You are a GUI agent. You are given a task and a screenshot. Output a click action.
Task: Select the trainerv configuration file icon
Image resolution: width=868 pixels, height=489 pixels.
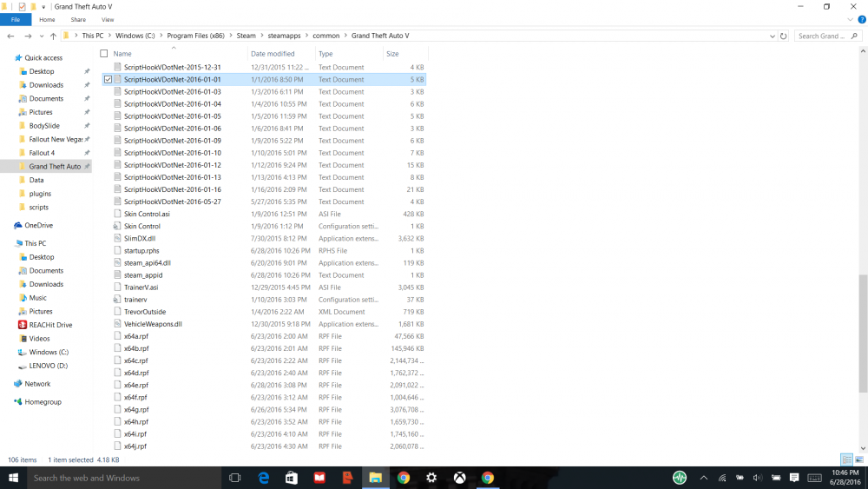[x=117, y=300]
